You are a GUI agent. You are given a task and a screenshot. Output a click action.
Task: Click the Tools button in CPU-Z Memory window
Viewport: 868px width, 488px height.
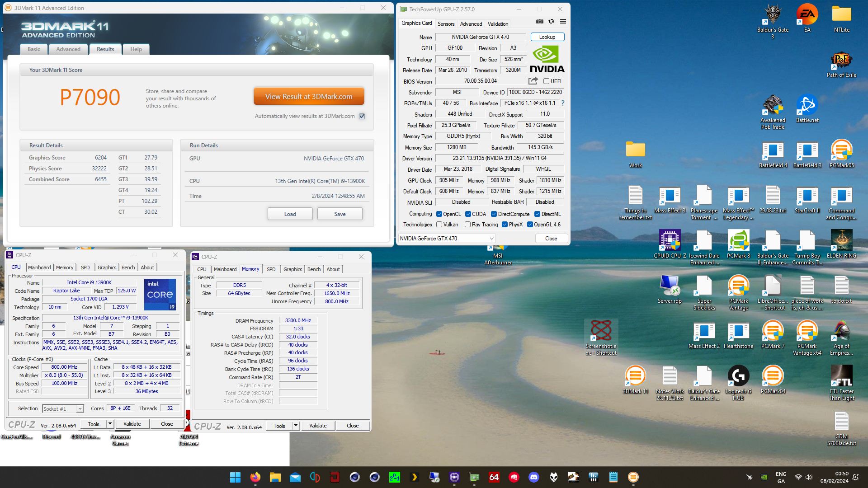coord(279,426)
